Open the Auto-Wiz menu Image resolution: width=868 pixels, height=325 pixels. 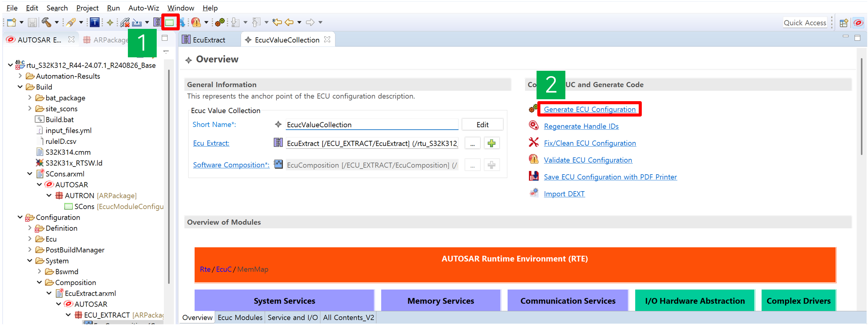pos(143,8)
